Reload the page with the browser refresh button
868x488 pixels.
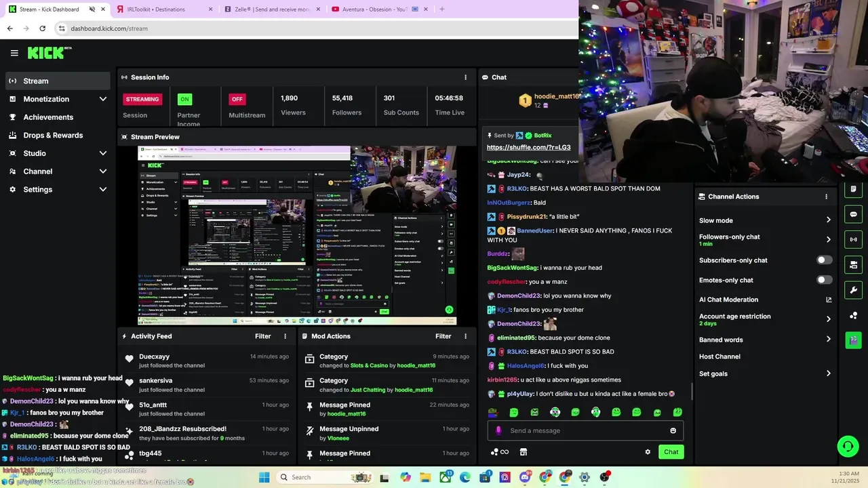(42, 28)
